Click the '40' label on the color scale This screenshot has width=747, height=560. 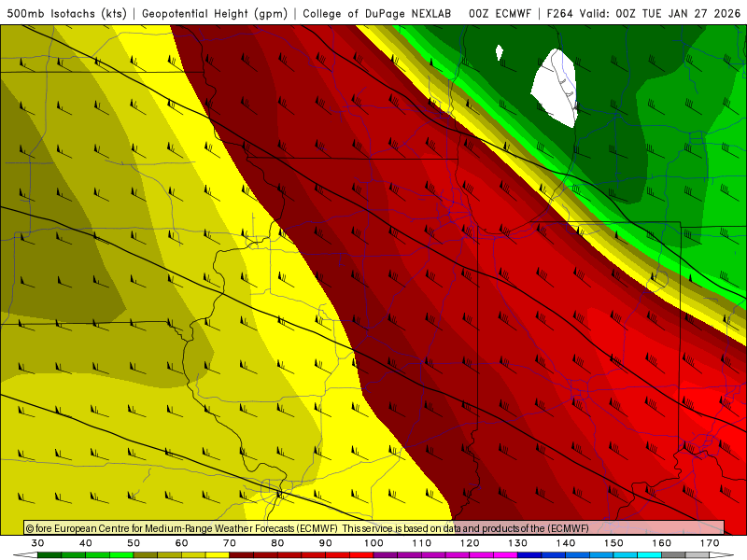coord(86,543)
